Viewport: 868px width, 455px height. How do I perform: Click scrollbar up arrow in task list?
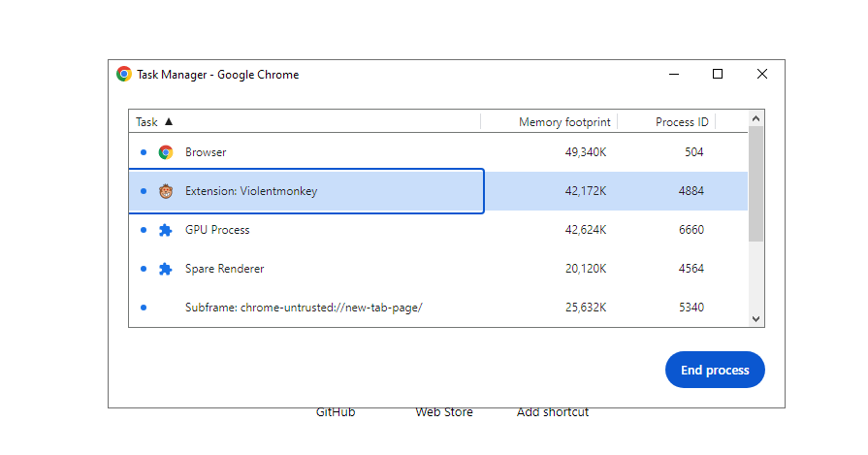(756, 118)
